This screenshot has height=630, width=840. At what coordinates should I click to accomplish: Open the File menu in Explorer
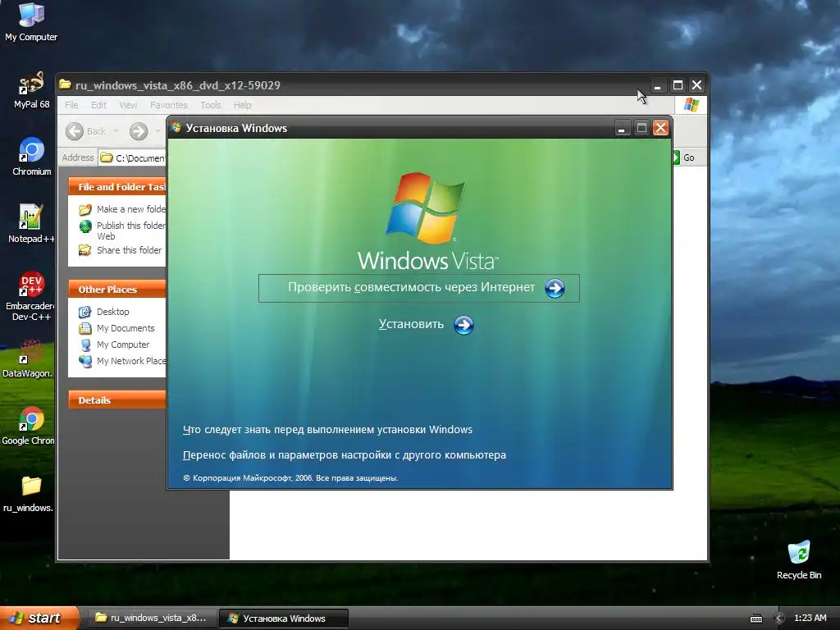pos(71,105)
